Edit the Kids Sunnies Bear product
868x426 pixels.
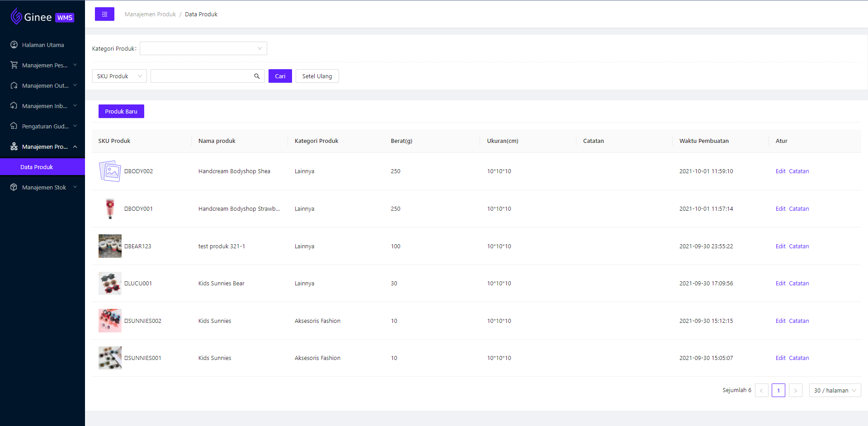tap(780, 284)
